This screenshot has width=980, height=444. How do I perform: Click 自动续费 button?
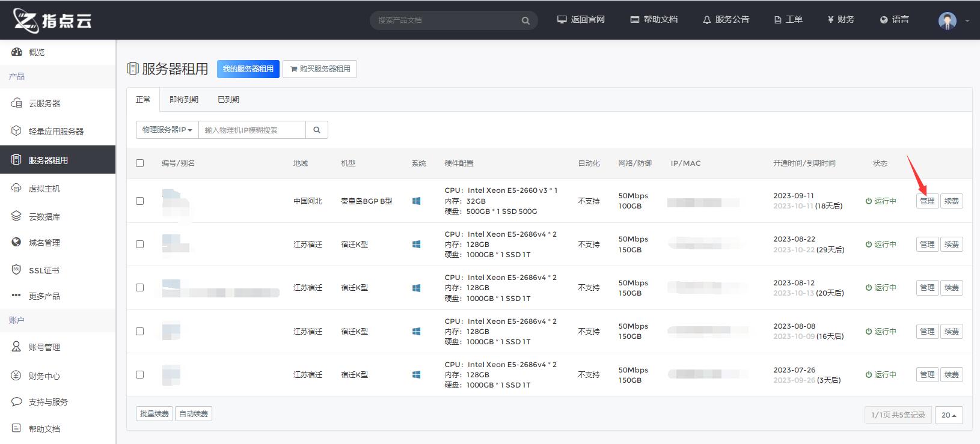point(194,414)
